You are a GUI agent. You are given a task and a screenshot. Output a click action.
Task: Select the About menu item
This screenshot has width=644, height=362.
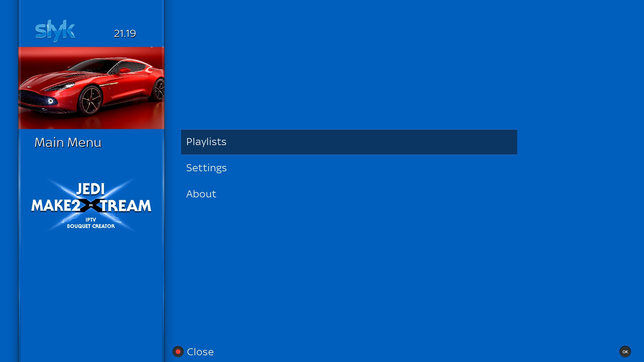click(201, 194)
